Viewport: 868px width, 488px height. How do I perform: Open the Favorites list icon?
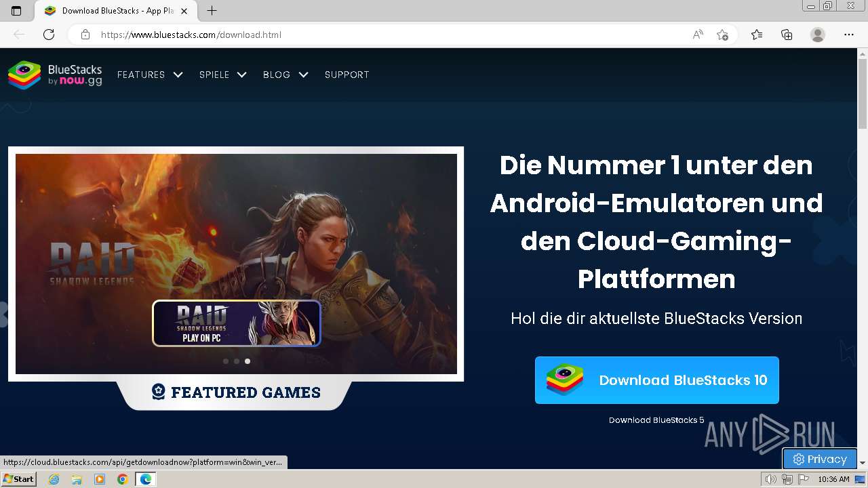[757, 35]
